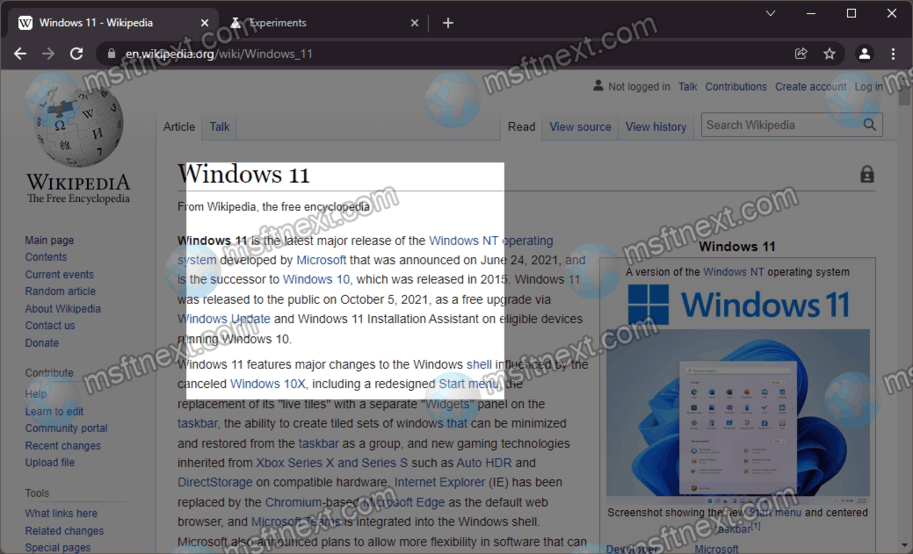Click the Auto HDR link
Screen dimensions: 913x554
pos(484,463)
